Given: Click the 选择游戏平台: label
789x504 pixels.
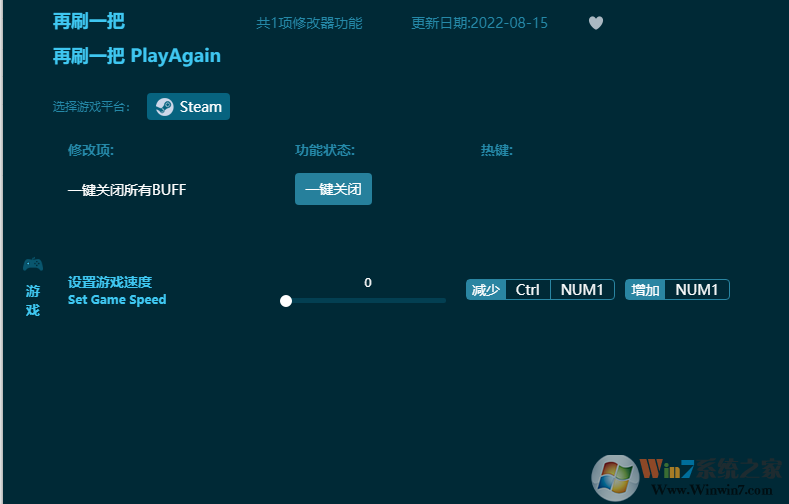Looking at the screenshot, I should click(x=91, y=107).
